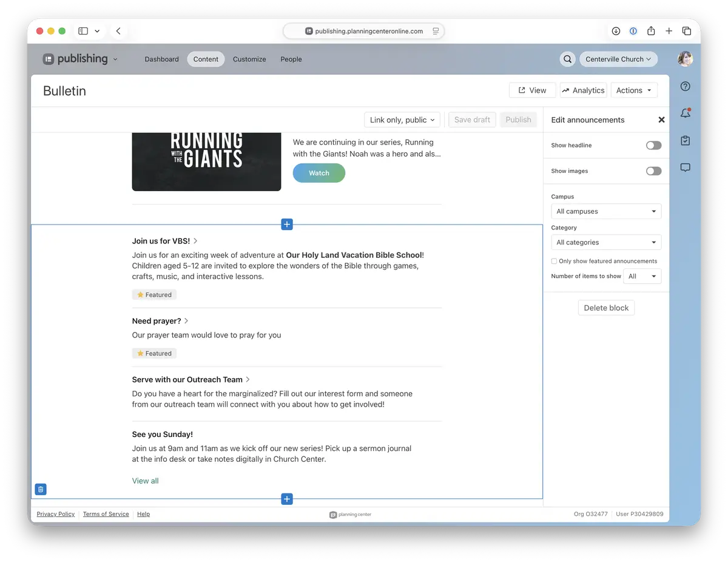Screen dimensions: 728x562
Task: Click the Planning Center footer logo
Action: pyautogui.click(x=351, y=515)
